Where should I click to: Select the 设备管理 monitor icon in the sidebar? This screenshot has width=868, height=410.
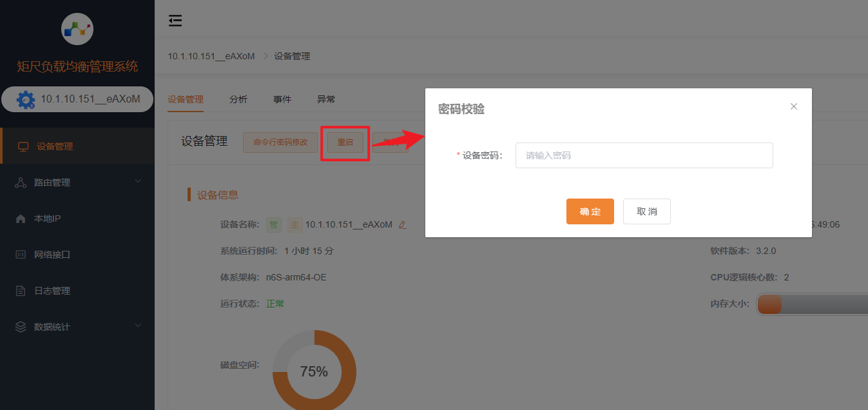pyautogui.click(x=23, y=146)
